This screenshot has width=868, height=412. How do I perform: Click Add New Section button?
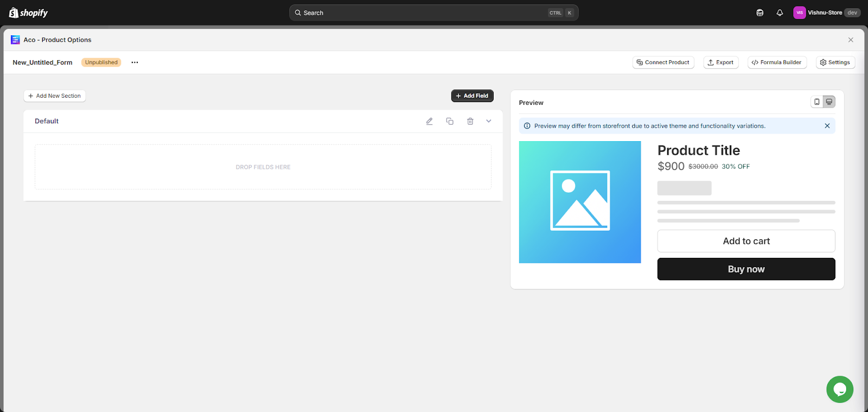(54, 96)
